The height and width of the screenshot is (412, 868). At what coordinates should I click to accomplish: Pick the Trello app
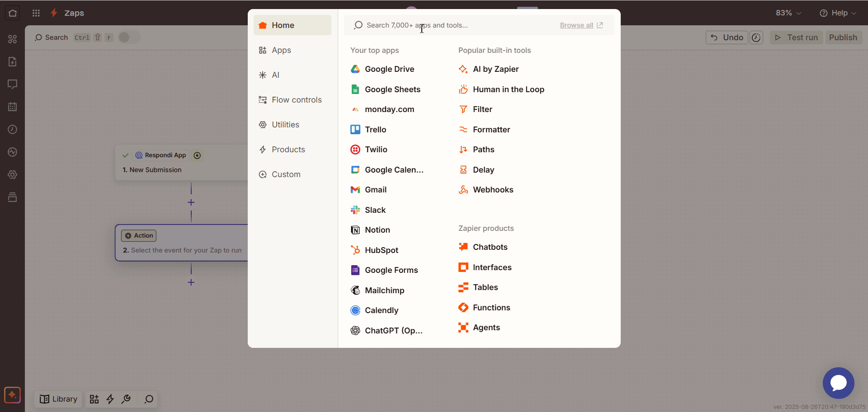(368, 130)
